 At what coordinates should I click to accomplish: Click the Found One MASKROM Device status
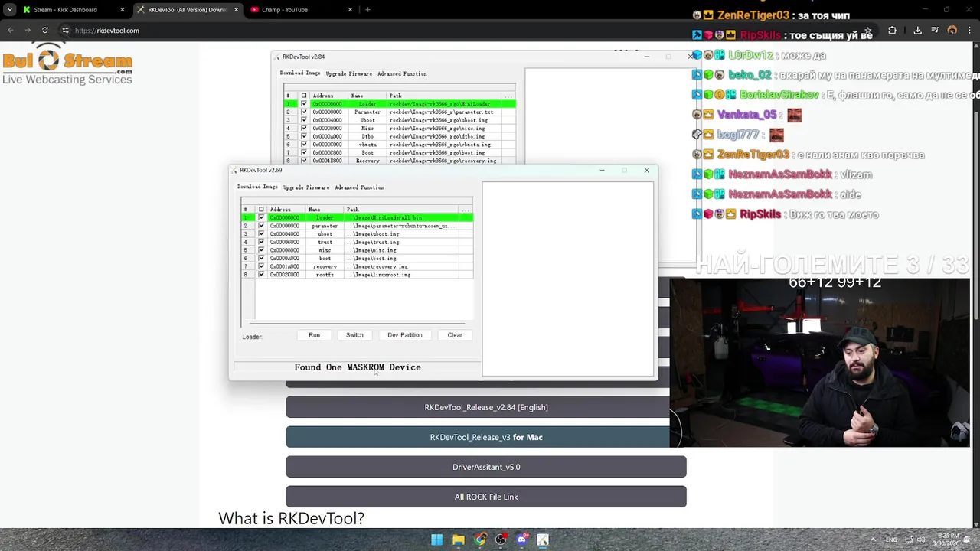pos(358,367)
